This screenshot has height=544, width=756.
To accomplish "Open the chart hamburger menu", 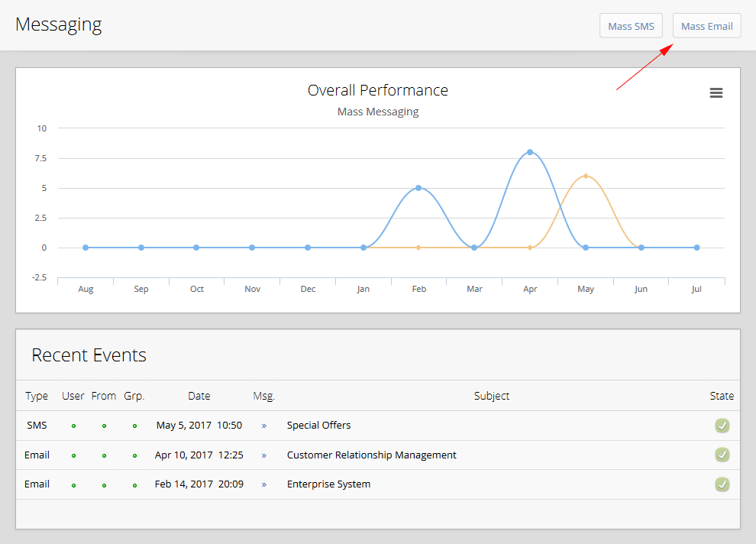I will tap(716, 92).
